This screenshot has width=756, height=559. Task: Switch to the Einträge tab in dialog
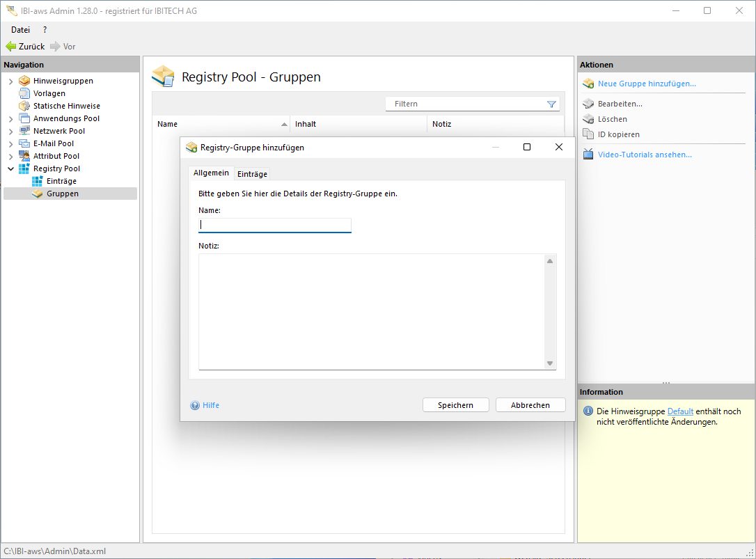coord(252,174)
